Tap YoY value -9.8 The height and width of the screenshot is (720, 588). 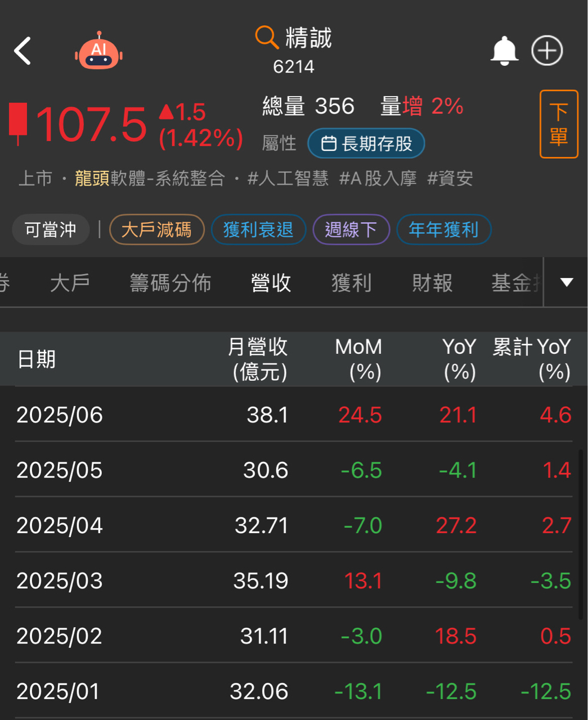[456, 580]
